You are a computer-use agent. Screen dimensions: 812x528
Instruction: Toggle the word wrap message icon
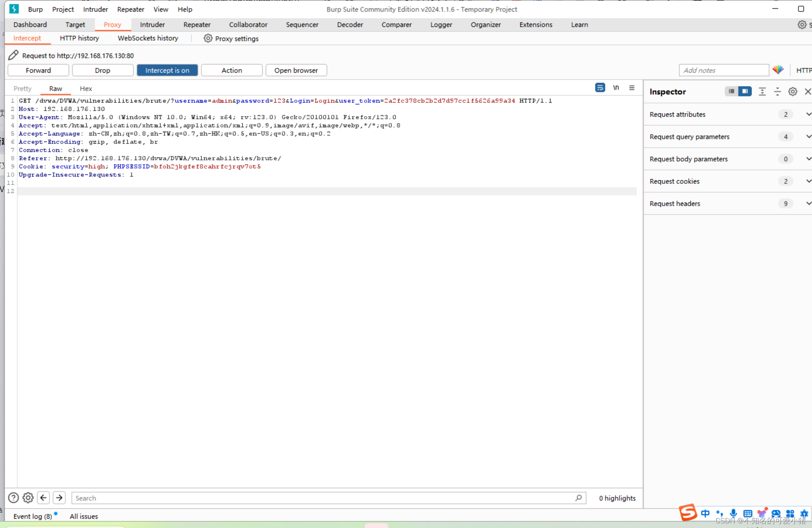tap(600, 88)
